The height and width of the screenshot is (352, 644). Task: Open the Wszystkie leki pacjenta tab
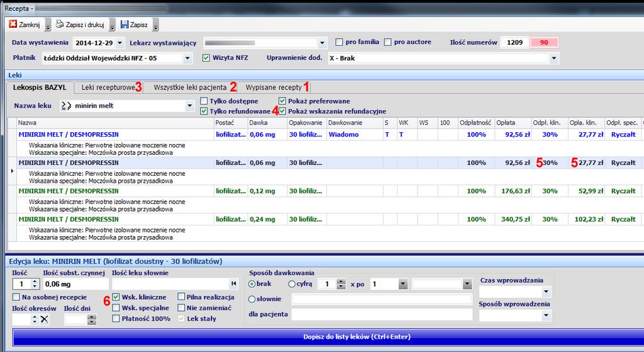pyautogui.click(x=190, y=87)
